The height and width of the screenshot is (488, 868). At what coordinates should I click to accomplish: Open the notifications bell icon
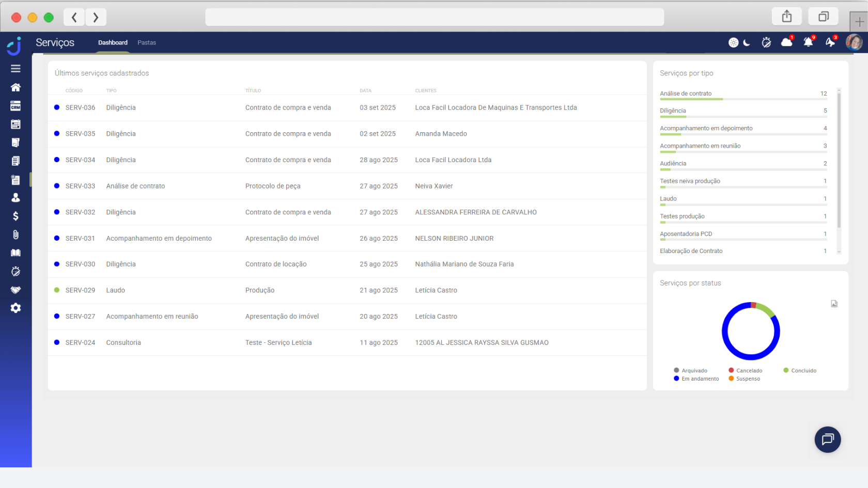click(x=808, y=42)
